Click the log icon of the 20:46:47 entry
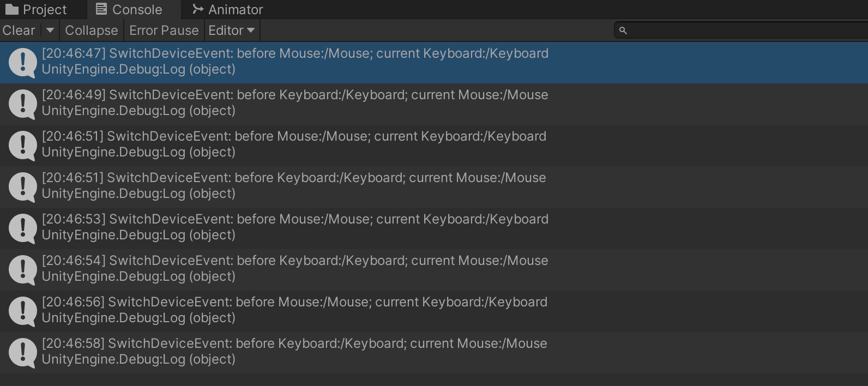Screen dimensions: 868x386 [x=22, y=63]
